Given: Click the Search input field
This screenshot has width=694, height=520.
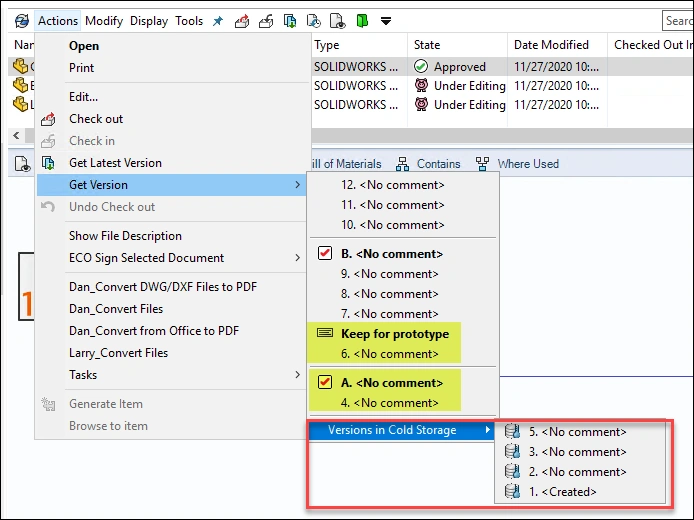Looking at the screenshot, I should (x=678, y=21).
